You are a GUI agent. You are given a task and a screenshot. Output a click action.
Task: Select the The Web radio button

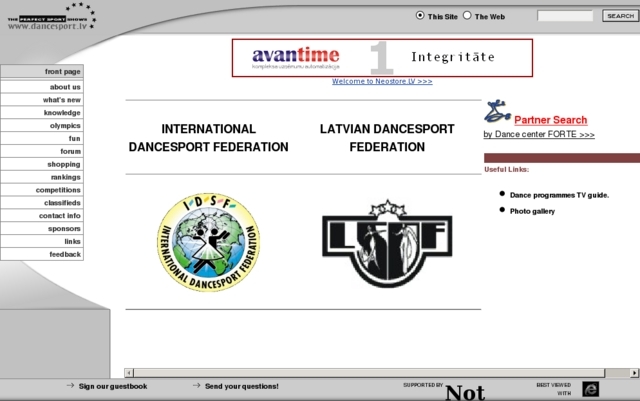pyautogui.click(x=467, y=16)
